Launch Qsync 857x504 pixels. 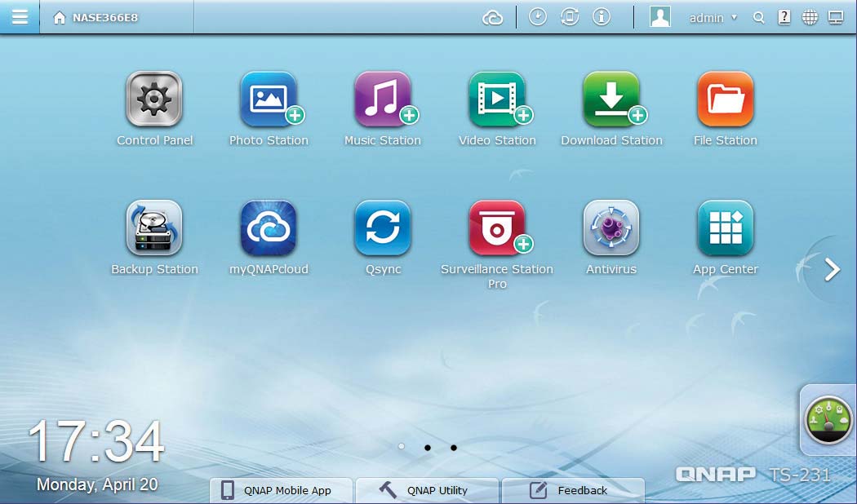click(383, 228)
